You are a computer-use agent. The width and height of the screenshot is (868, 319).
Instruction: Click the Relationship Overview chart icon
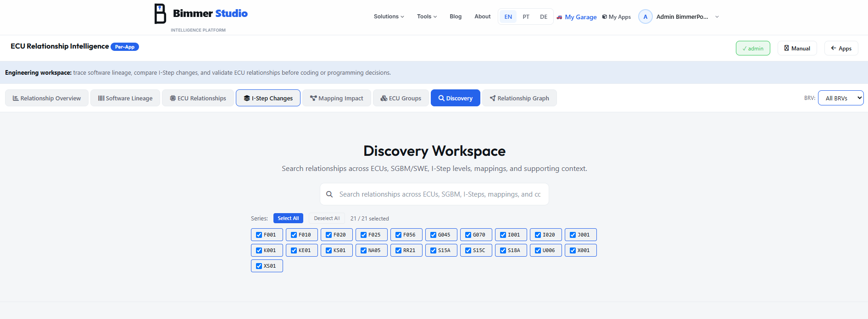[x=16, y=98]
